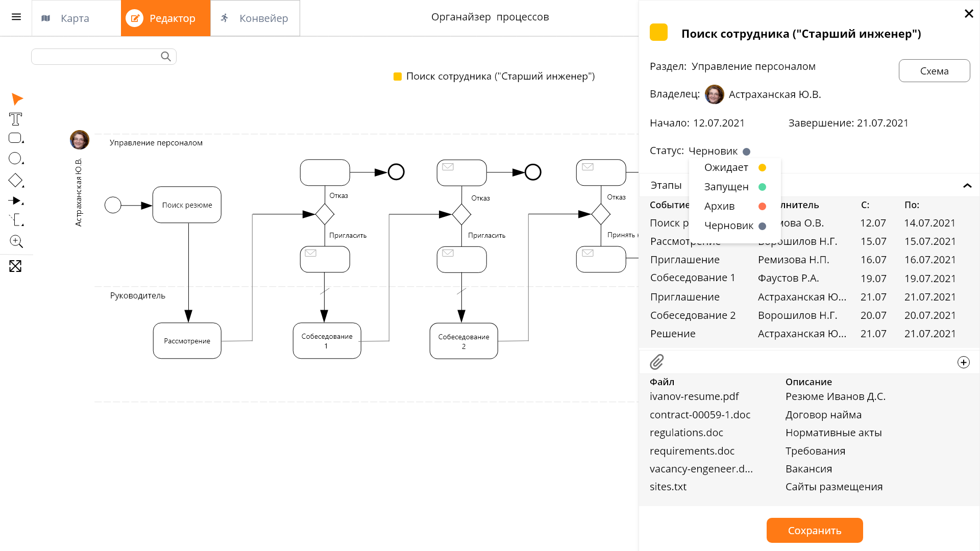This screenshot has width=980, height=551.
Task: Select the circle event tool
Action: pos(15,159)
